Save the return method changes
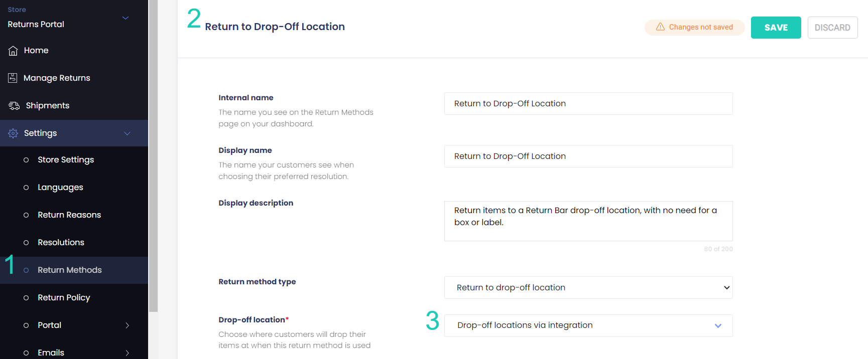868x359 pixels. (x=776, y=28)
